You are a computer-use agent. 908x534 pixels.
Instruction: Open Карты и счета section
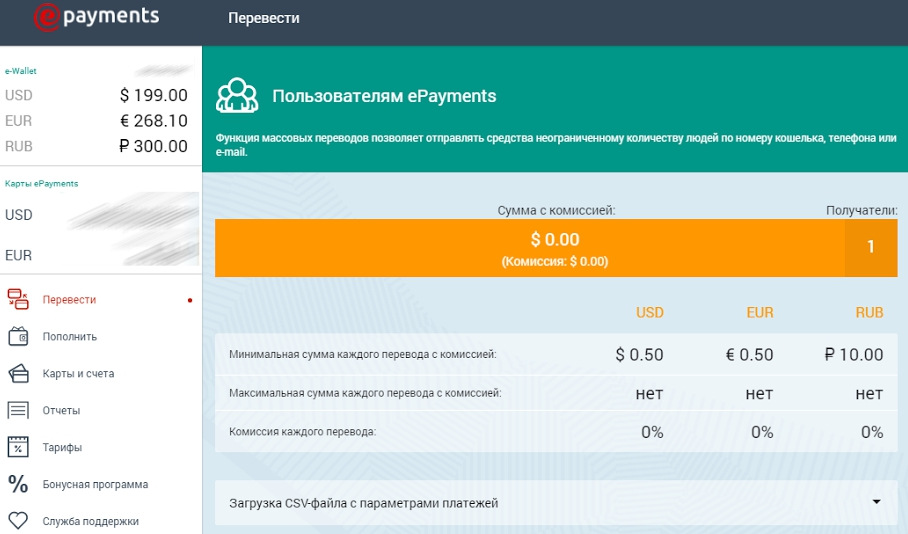78,374
